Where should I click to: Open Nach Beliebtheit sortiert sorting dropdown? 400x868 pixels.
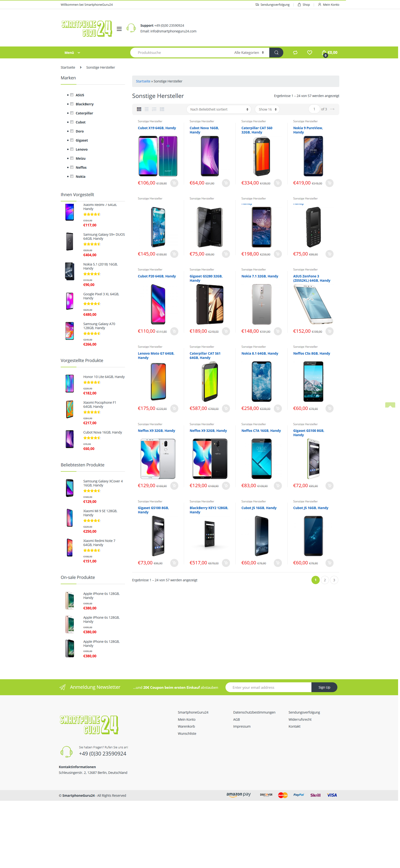[219, 109]
